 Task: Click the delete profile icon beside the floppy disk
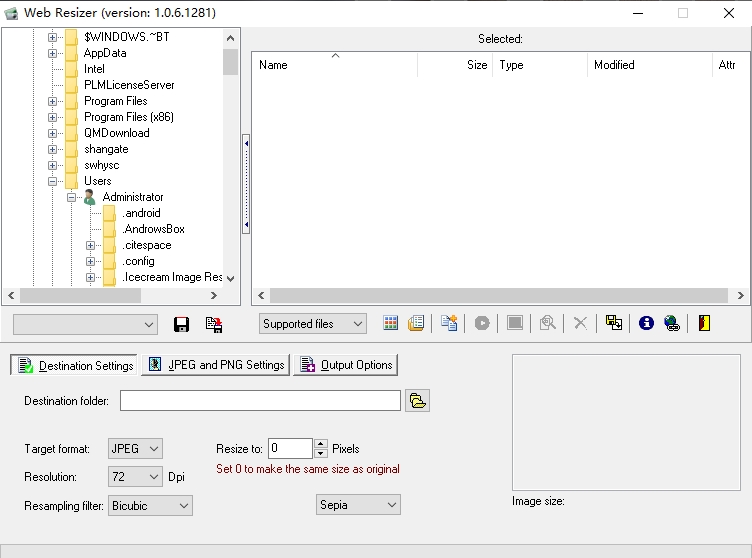tap(213, 324)
